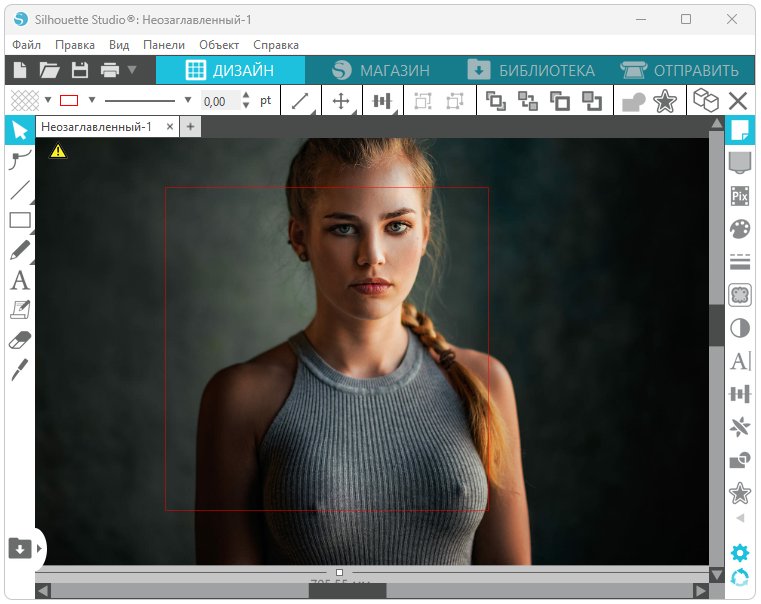Select the Knife tool
Screen dimensions: 761x604
[x=19, y=371]
